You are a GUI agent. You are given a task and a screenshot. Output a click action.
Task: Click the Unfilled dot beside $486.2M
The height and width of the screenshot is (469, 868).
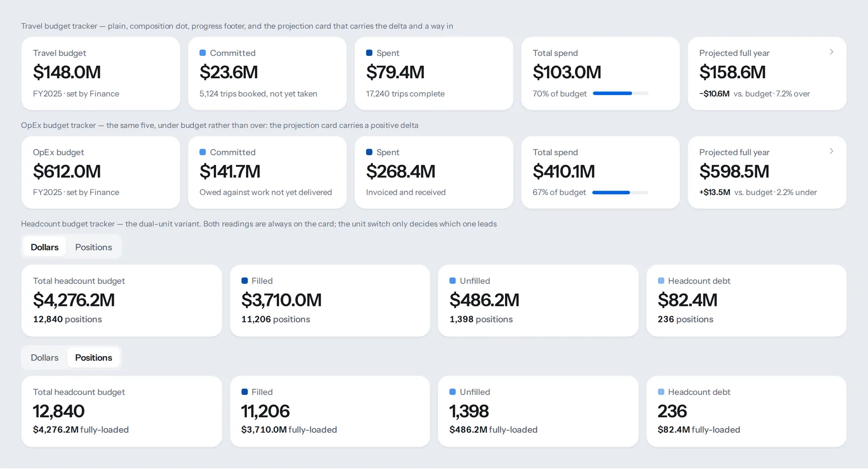tap(453, 281)
